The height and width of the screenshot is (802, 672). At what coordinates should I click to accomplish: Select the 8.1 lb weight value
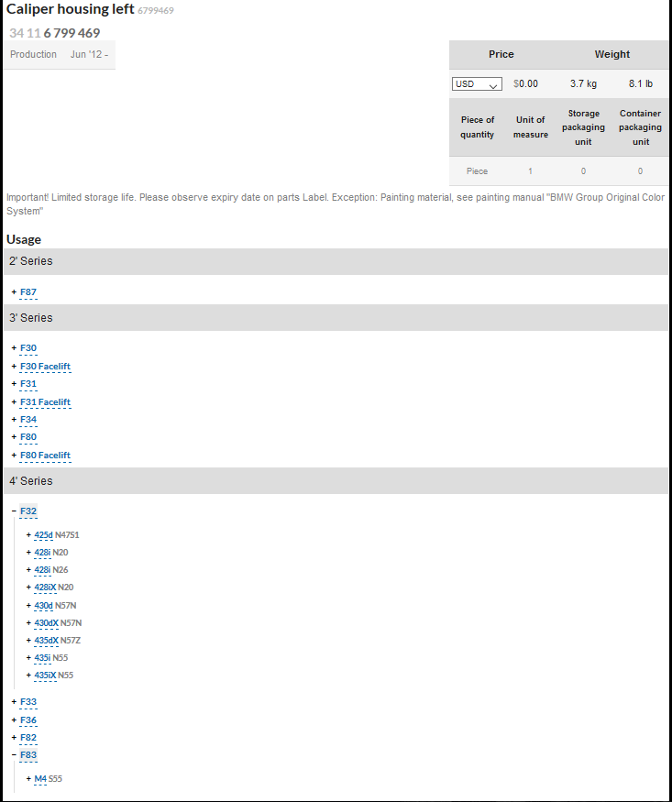tap(640, 84)
